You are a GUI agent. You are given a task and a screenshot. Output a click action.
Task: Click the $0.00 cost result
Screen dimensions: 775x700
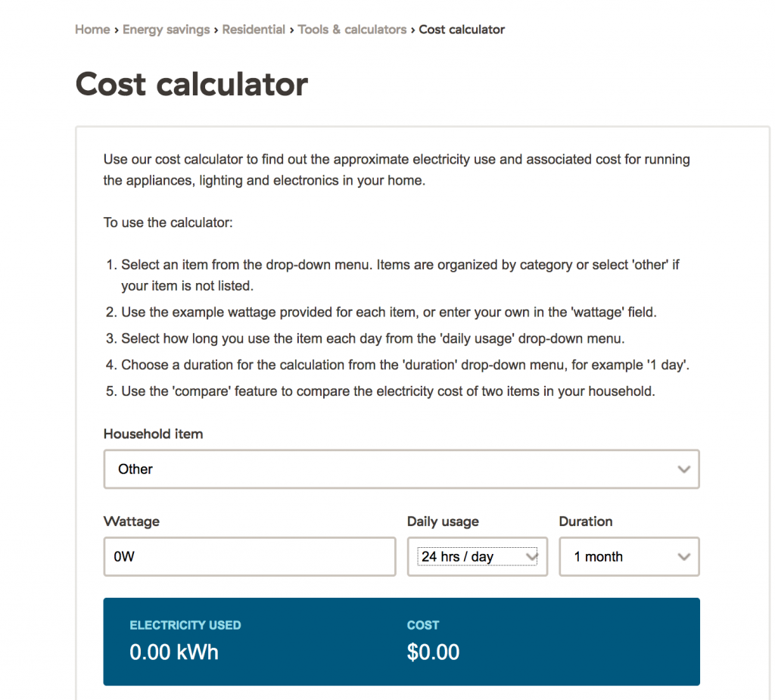(433, 652)
